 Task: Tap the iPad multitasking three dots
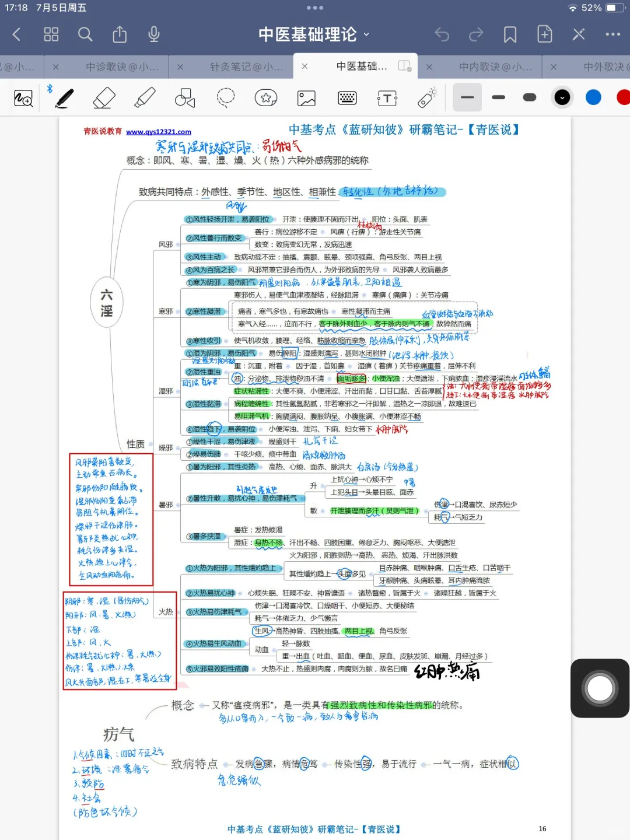(315, 8)
